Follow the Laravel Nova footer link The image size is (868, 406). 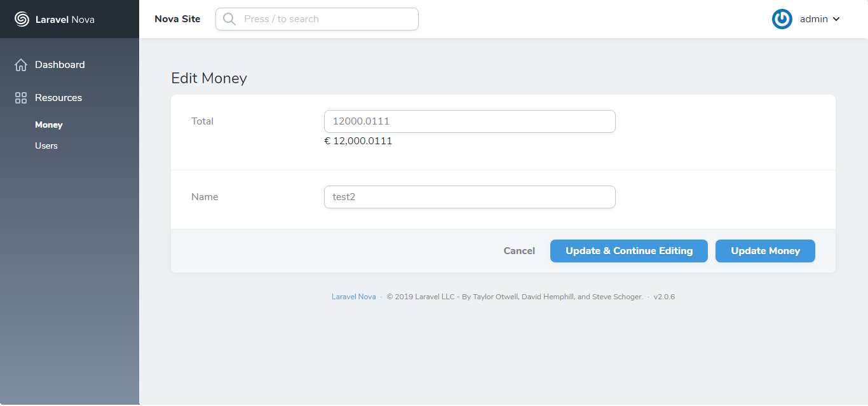point(353,297)
